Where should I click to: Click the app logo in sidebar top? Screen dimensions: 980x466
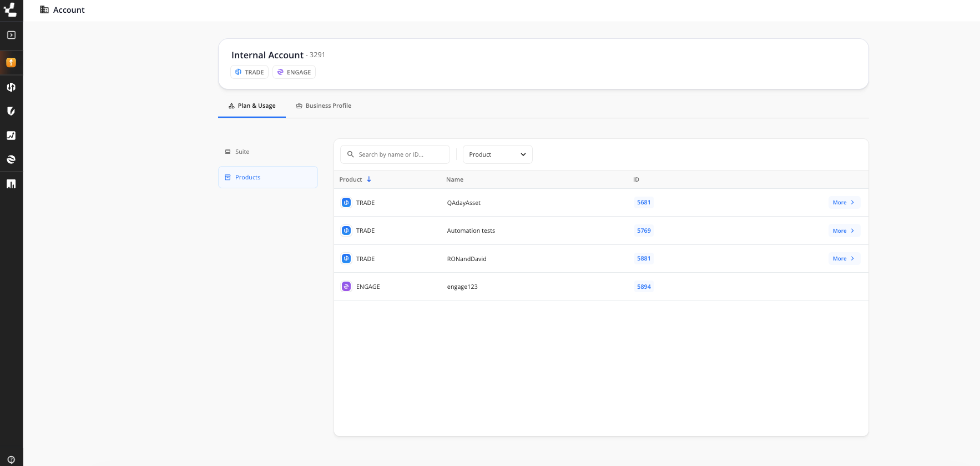[x=11, y=9]
